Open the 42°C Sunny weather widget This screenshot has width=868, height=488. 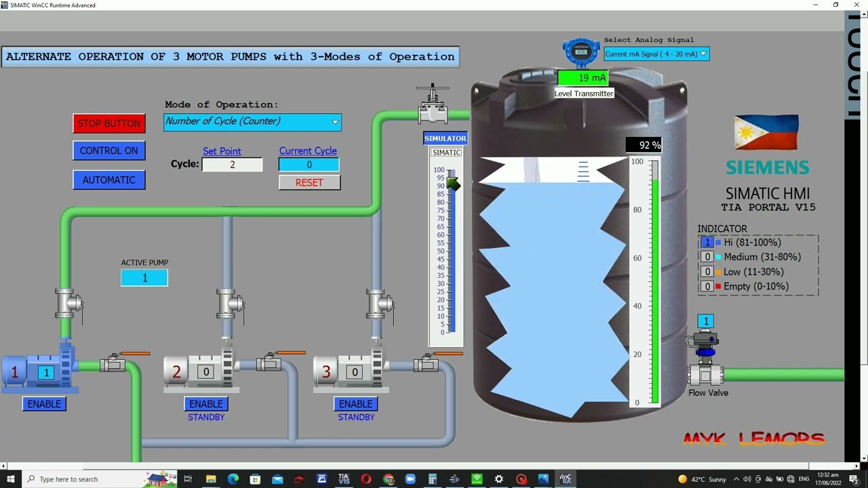click(702, 479)
